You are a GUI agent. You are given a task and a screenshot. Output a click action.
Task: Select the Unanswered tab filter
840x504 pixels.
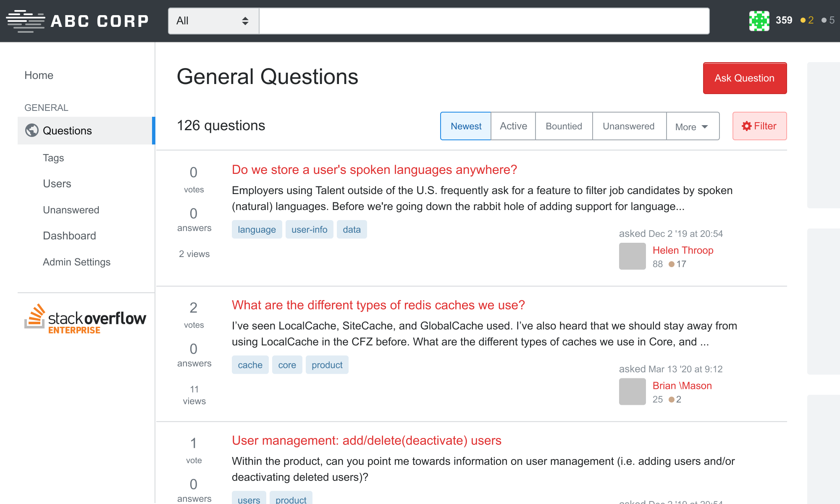click(628, 126)
